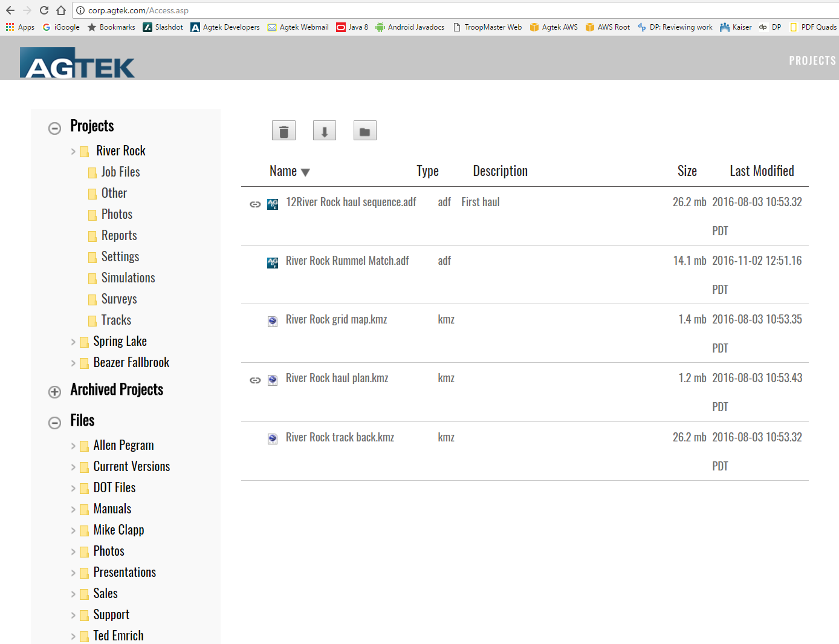Collapse the Projects section

[x=54, y=128]
